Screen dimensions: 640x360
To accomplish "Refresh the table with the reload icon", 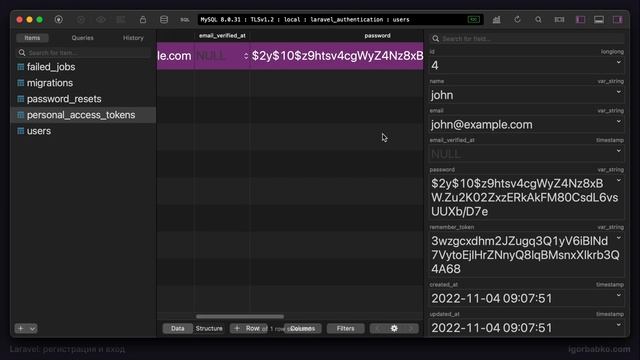I will pos(518,20).
